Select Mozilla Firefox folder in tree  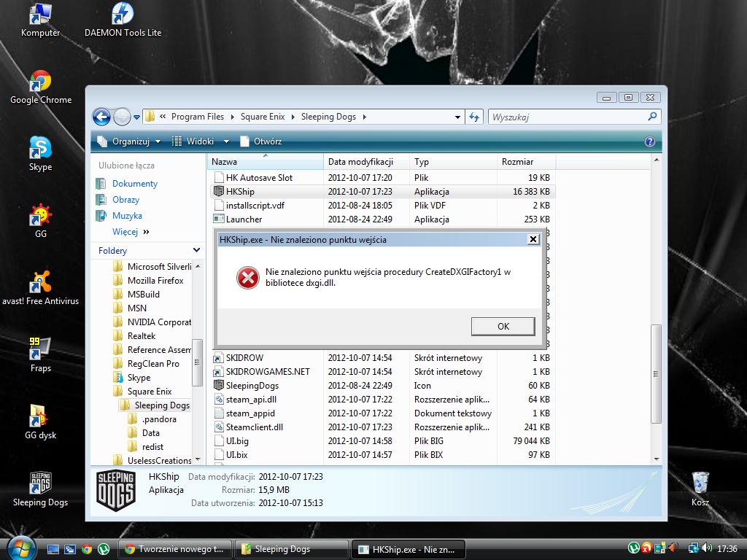pyautogui.click(x=155, y=281)
